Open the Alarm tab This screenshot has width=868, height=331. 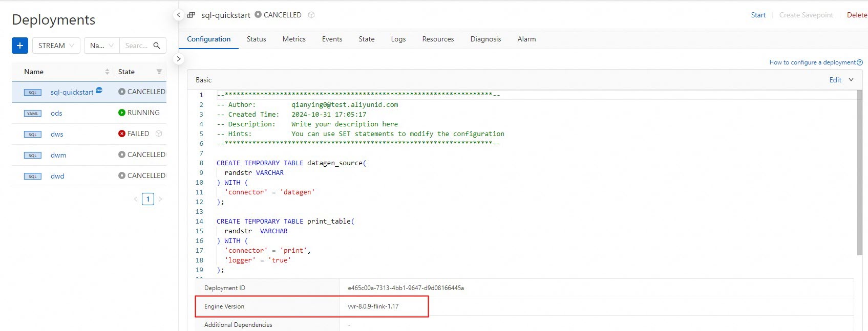pyautogui.click(x=527, y=39)
